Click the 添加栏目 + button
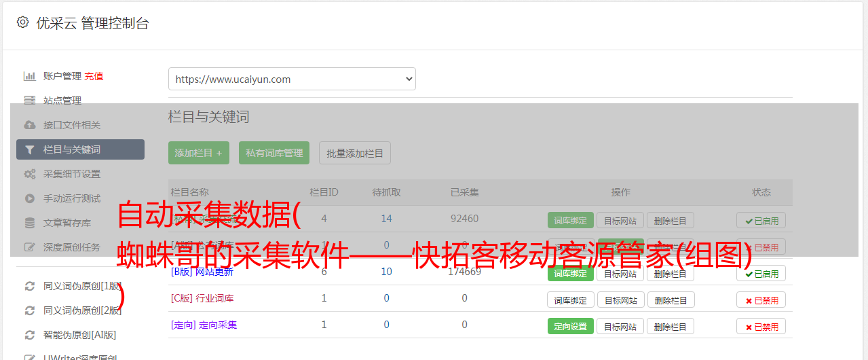This screenshot has height=360, width=868. point(199,153)
